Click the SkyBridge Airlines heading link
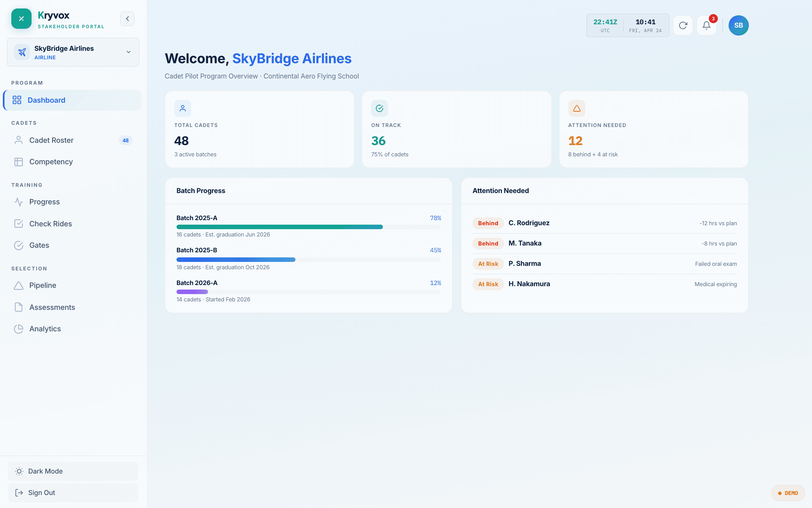 tap(292, 58)
